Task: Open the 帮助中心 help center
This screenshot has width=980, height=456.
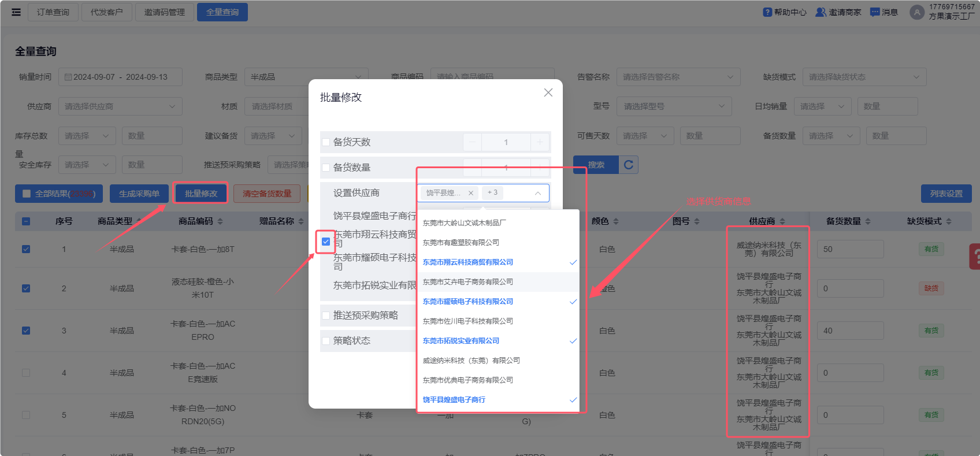Action: click(x=784, y=12)
